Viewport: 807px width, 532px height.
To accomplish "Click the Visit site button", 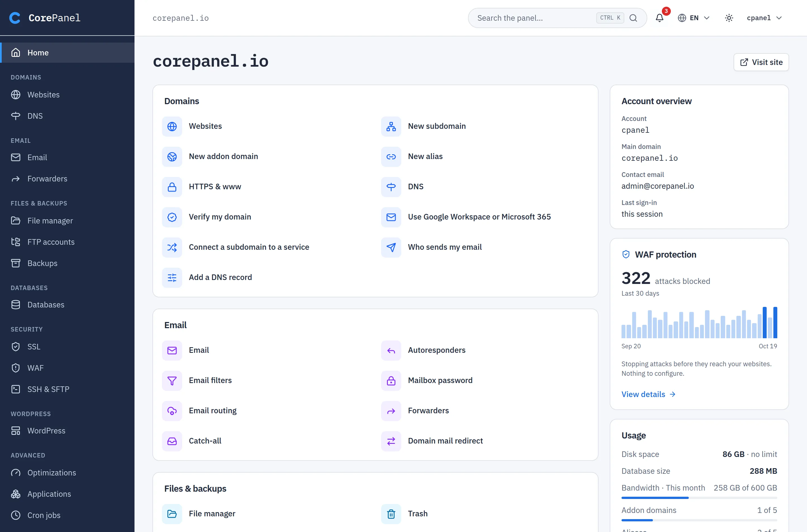I will (761, 62).
